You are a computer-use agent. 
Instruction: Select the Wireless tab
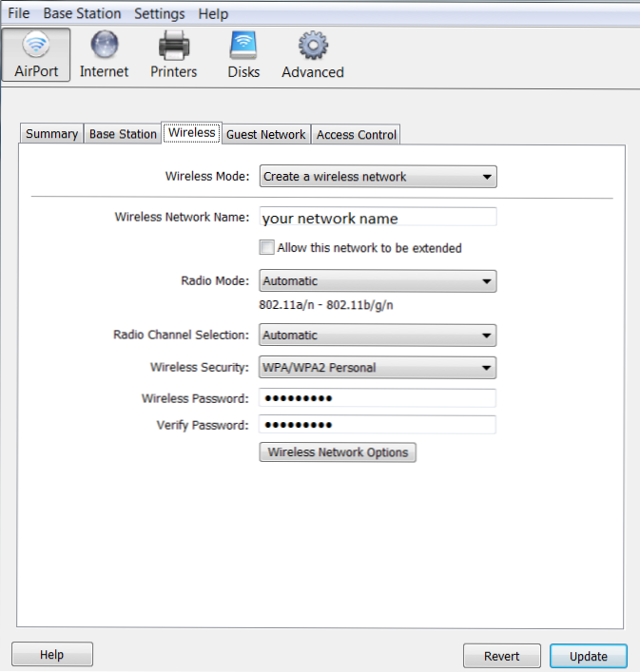click(x=191, y=133)
